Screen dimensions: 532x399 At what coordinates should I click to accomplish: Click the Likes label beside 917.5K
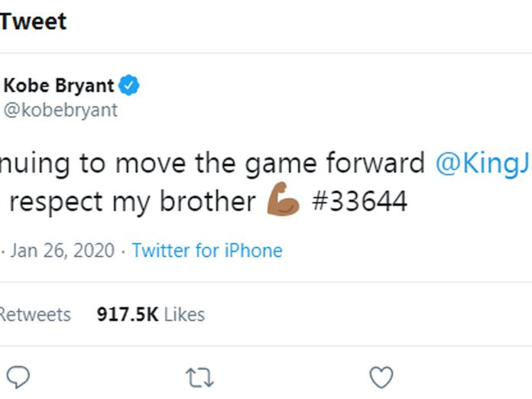point(185,314)
